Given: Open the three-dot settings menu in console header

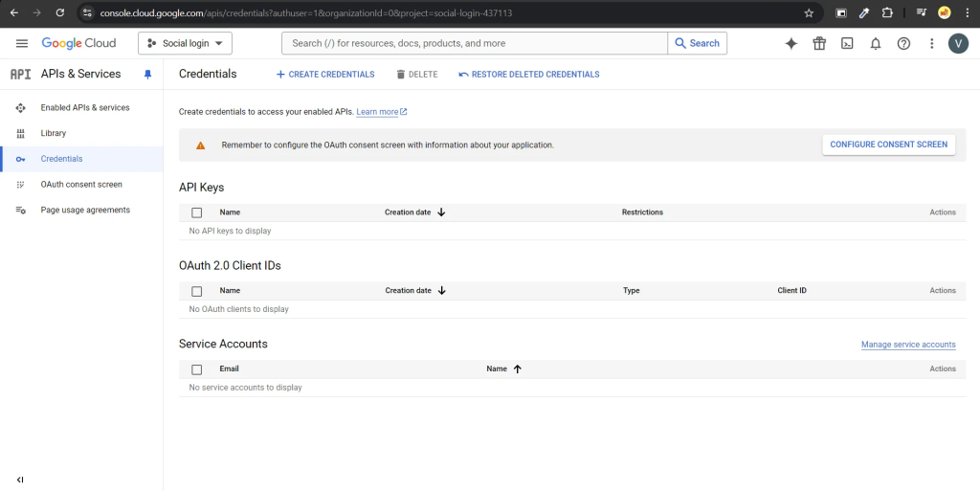Looking at the screenshot, I should [x=932, y=43].
